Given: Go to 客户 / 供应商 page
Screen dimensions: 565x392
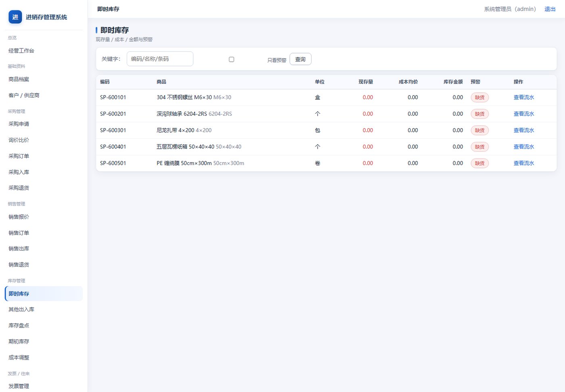Looking at the screenshot, I should [x=44, y=96].
